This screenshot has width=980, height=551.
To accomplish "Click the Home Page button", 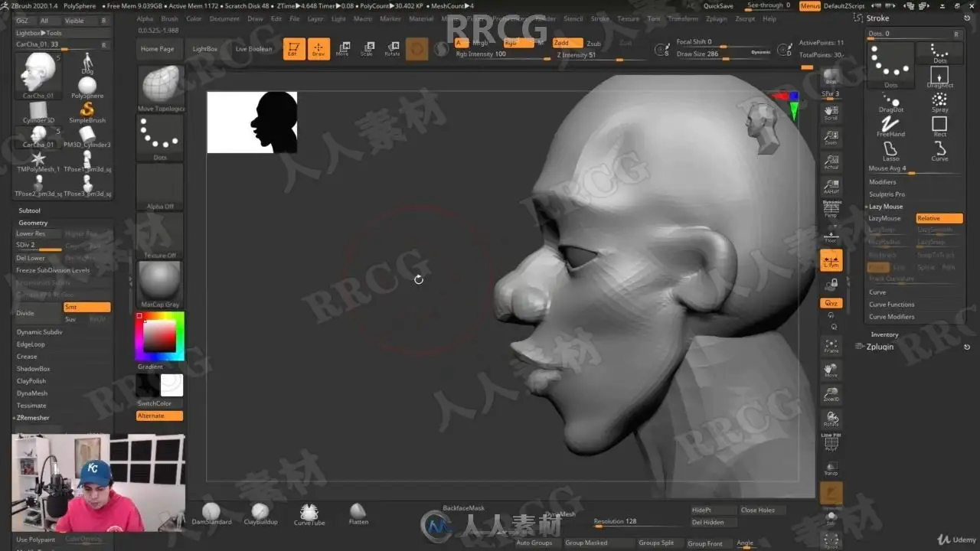I will point(157,49).
